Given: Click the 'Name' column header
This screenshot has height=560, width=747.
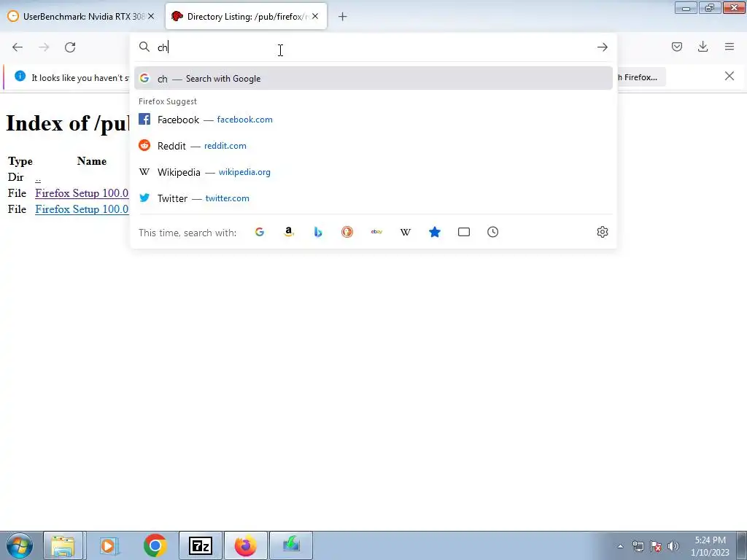Looking at the screenshot, I should [x=91, y=161].
